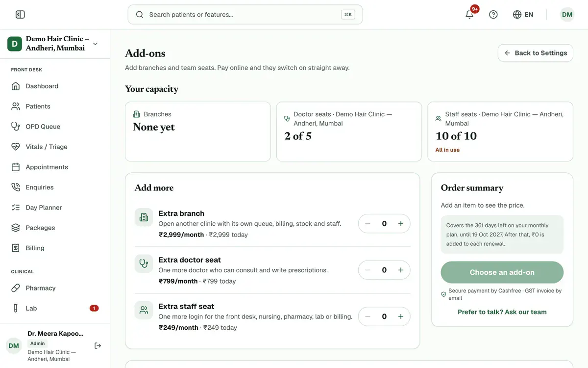This screenshot has width=588, height=368.
Task: Click the Vitals / Triage heartbeat icon
Action: point(16,147)
